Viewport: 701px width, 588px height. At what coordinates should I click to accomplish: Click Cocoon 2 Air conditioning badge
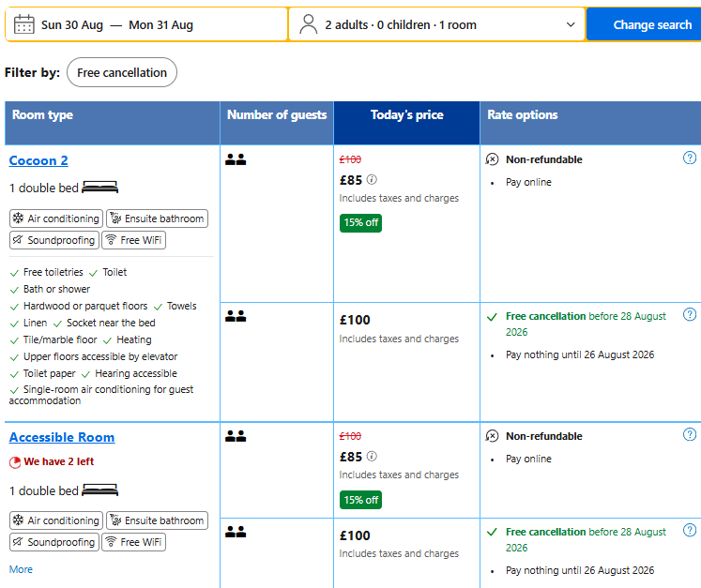(x=56, y=219)
